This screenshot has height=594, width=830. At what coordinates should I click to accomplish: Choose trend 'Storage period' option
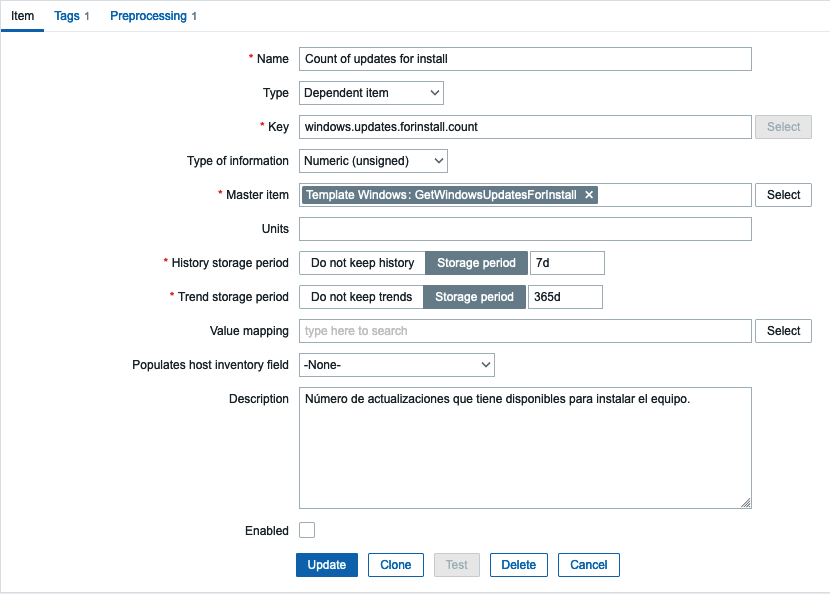474,297
